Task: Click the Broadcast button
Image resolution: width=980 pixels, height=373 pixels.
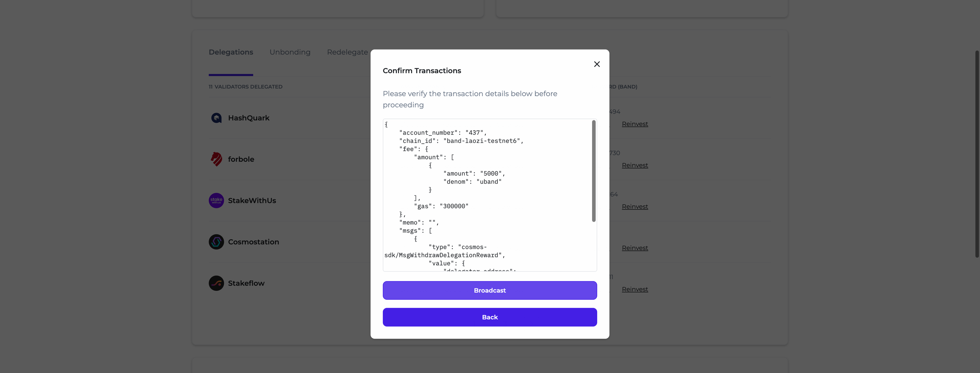Action: pyautogui.click(x=490, y=291)
